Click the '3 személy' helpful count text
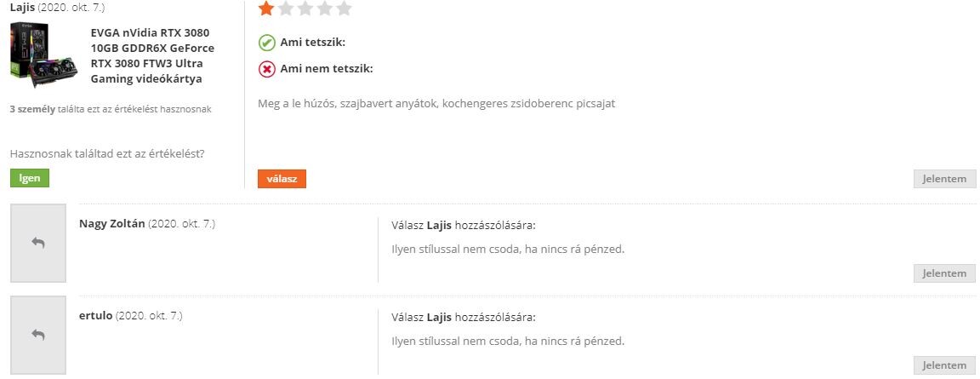The height and width of the screenshot is (379, 980). point(32,110)
